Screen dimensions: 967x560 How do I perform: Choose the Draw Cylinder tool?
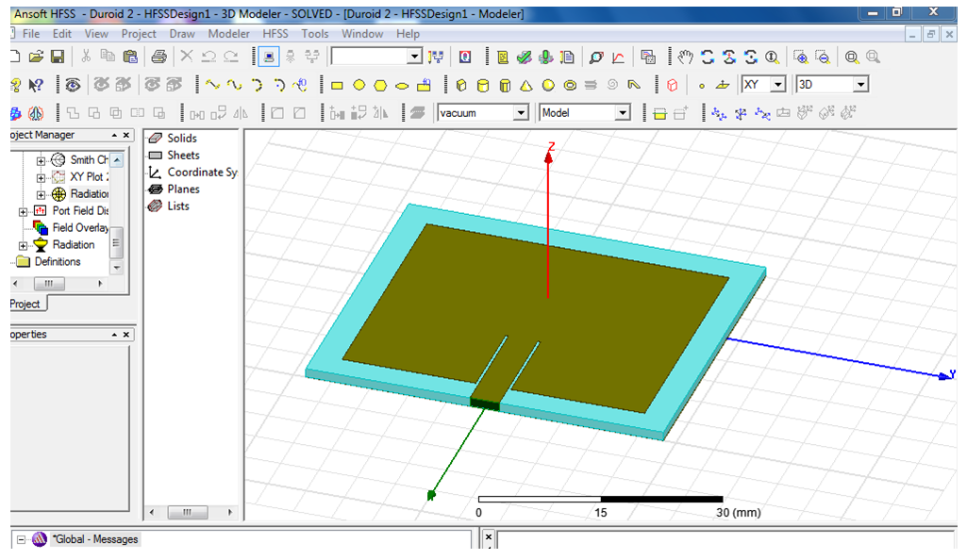tap(483, 85)
